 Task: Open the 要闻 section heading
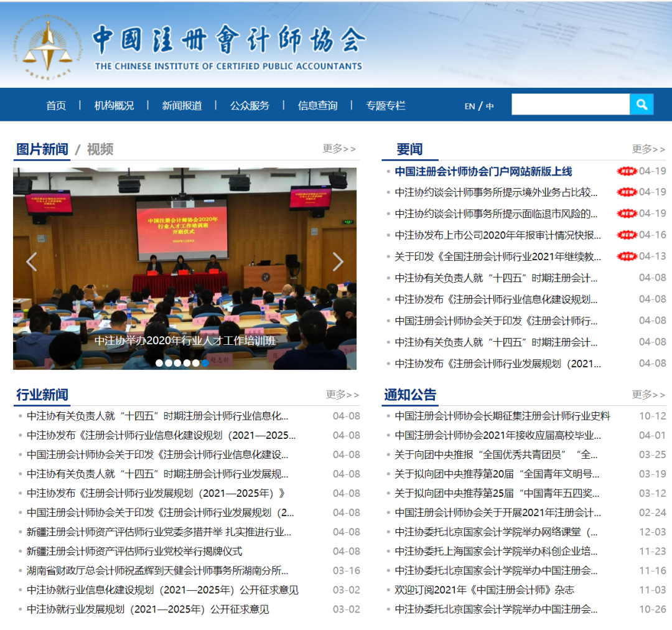tap(409, 149)
